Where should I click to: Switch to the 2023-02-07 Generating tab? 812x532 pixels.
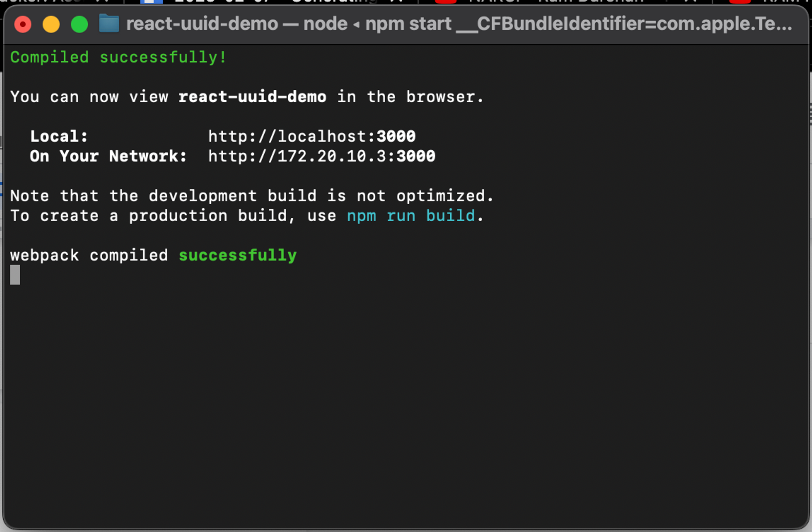[264, 2]
